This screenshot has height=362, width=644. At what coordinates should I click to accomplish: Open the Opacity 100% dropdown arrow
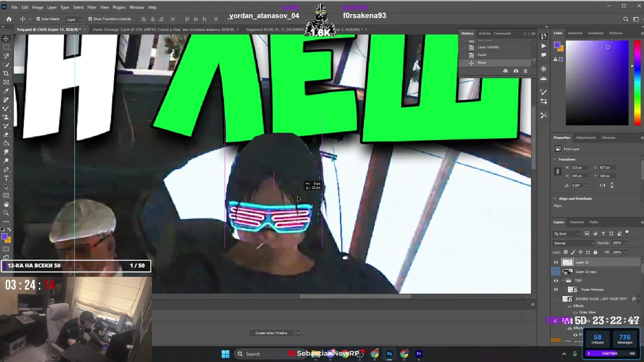point(625,243)
